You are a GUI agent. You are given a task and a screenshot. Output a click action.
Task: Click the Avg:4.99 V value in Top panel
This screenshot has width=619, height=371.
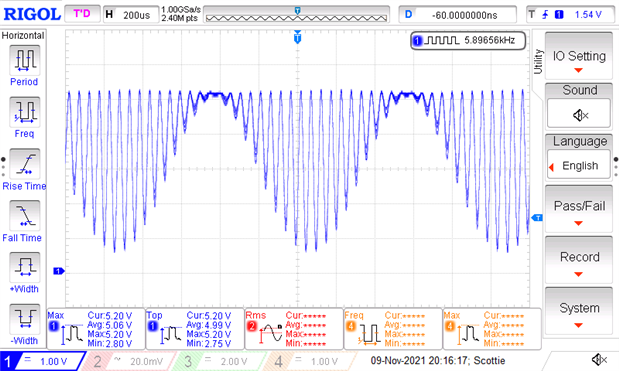(208, 325)
